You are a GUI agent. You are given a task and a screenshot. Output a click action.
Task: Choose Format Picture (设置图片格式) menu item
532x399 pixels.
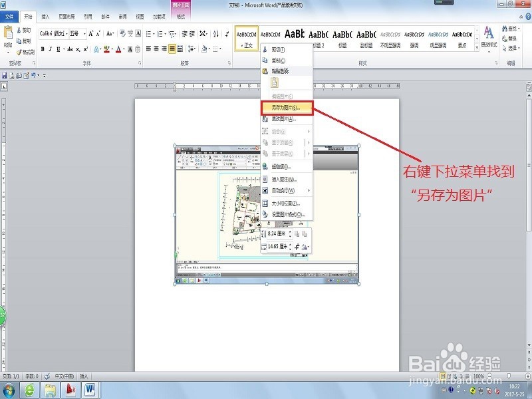(287, 214)
